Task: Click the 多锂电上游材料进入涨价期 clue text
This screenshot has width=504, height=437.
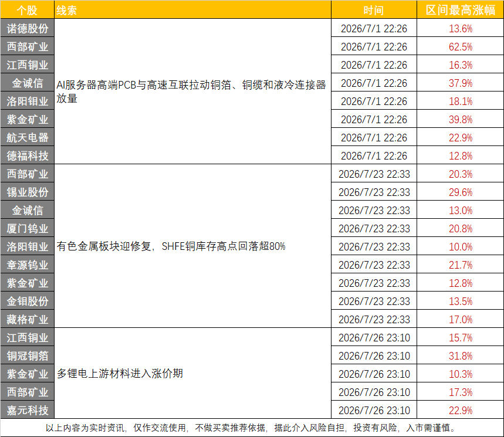Action: click(120, 374)
